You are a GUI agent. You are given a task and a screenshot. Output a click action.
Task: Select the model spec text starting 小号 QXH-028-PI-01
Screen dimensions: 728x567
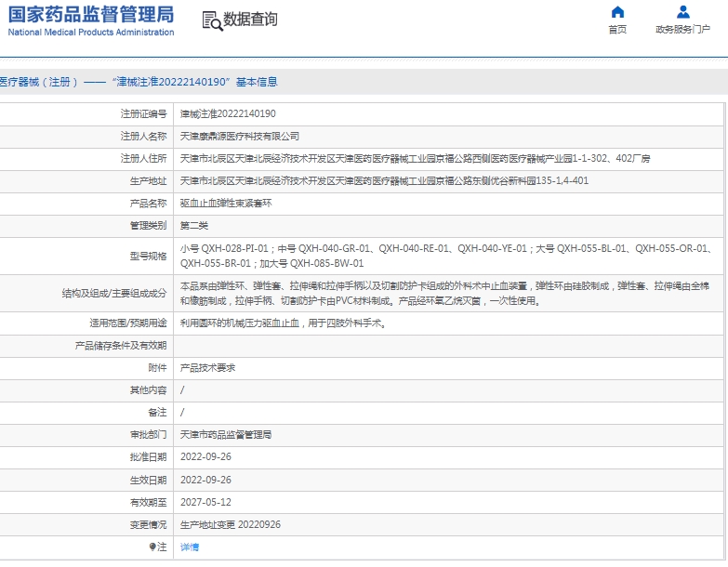click(447, 257)
